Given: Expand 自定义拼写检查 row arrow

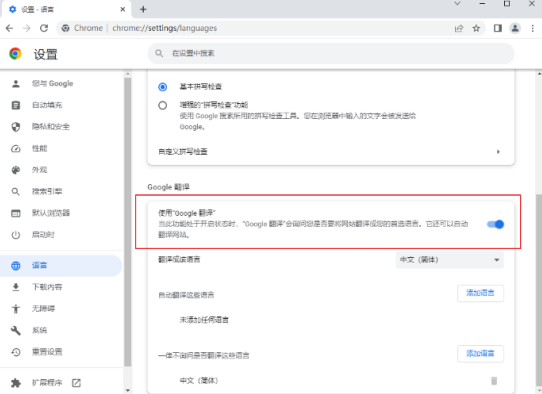Looking at the screenshot, I should (498, 152).
